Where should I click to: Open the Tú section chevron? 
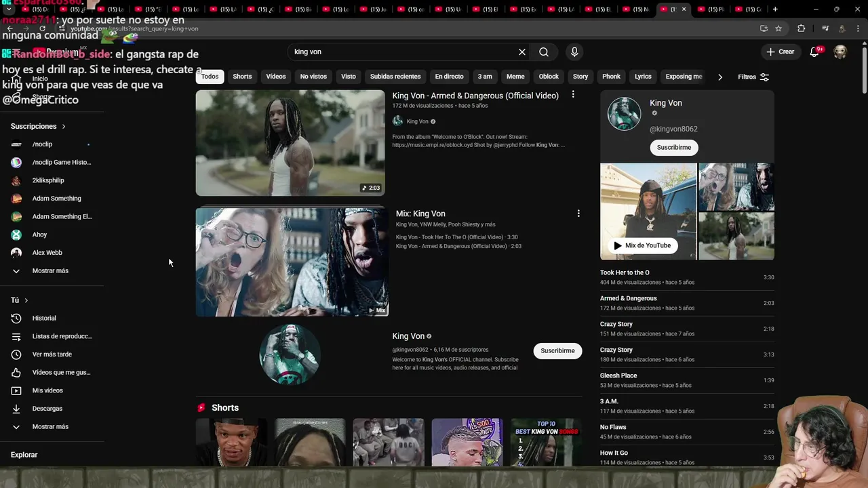coord(26,300)
